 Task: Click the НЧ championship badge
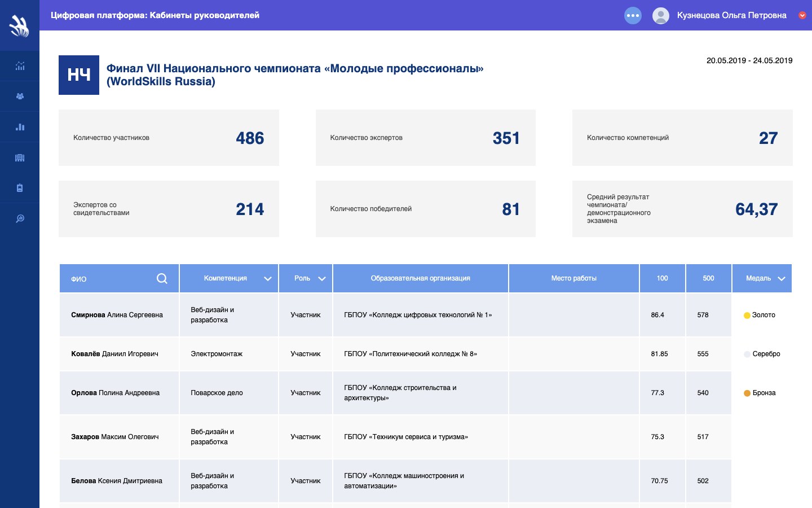tap(79, 75)
